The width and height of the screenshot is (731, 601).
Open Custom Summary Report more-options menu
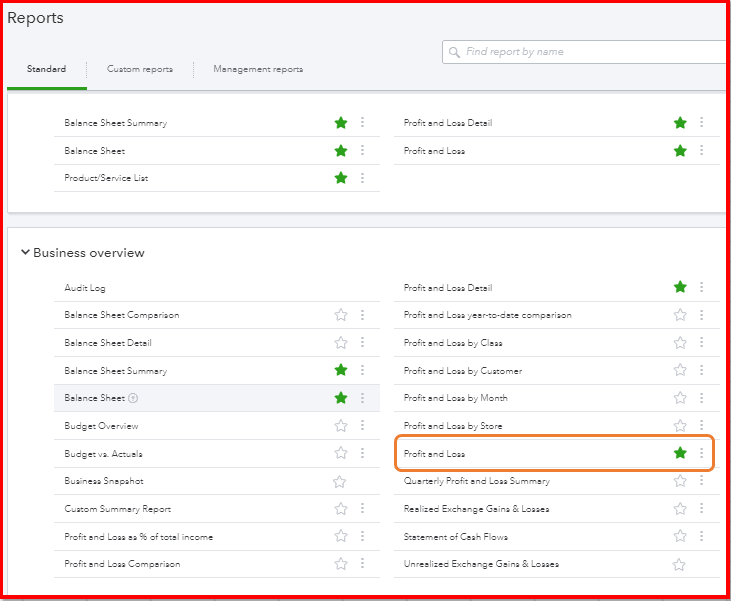pos(362,508)
